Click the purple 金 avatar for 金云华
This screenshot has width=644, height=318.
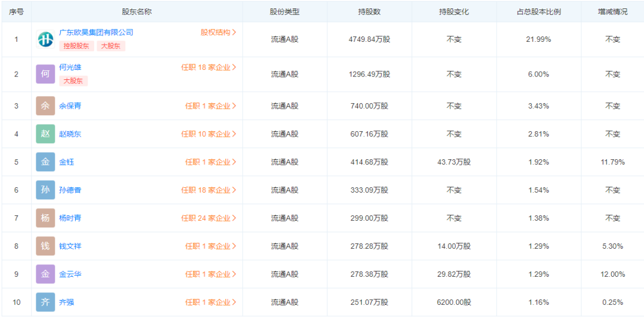click(45, 274)
